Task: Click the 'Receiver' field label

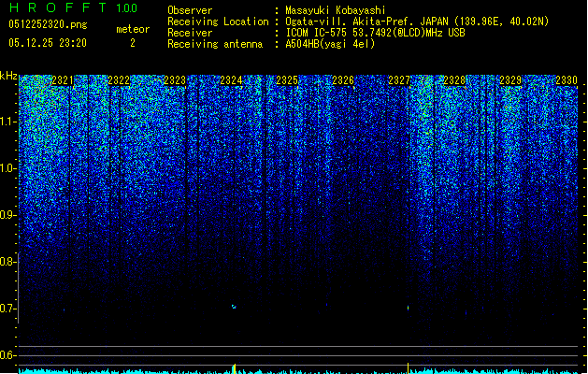Action: coord(190,33)
